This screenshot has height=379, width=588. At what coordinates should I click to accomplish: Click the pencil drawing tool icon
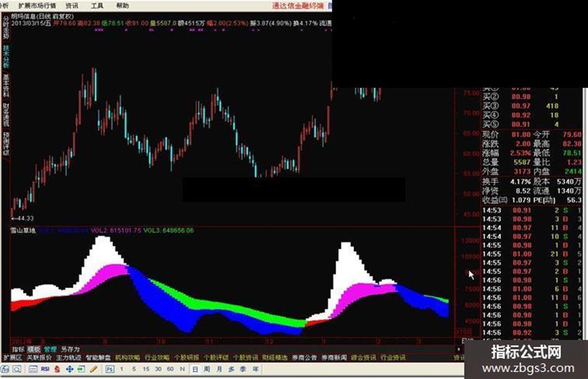coord(94,369)
